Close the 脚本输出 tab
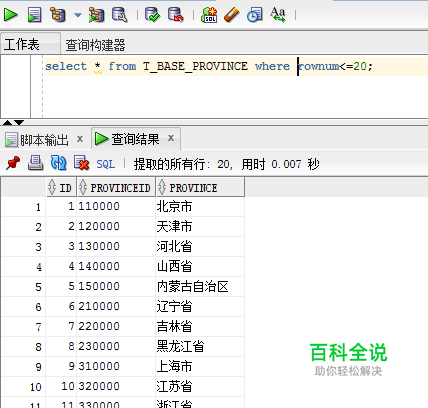 click(80, 139)
